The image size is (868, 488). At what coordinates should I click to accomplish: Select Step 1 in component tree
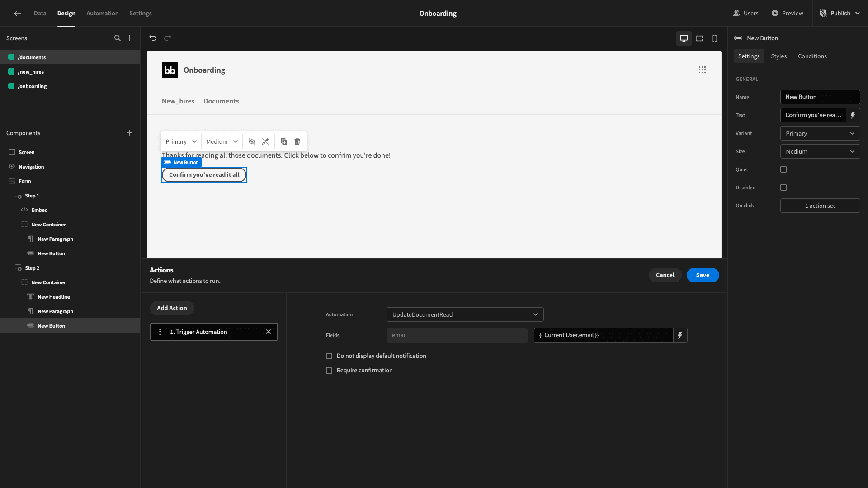(70, 196)
